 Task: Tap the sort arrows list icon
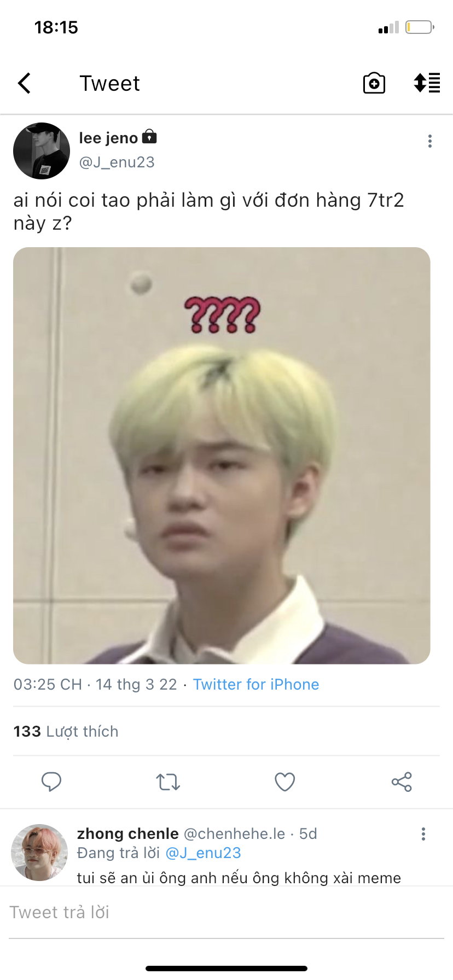click(427, 83)
